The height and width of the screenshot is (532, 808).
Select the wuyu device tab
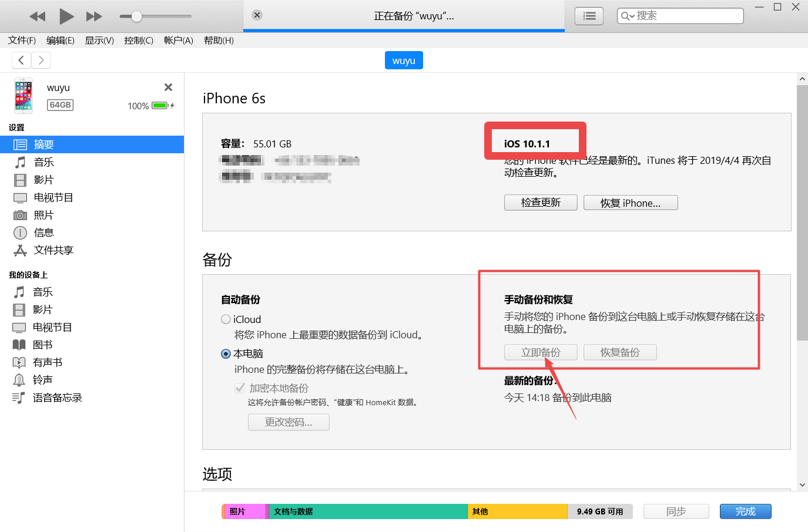click(x=404, y=60)
